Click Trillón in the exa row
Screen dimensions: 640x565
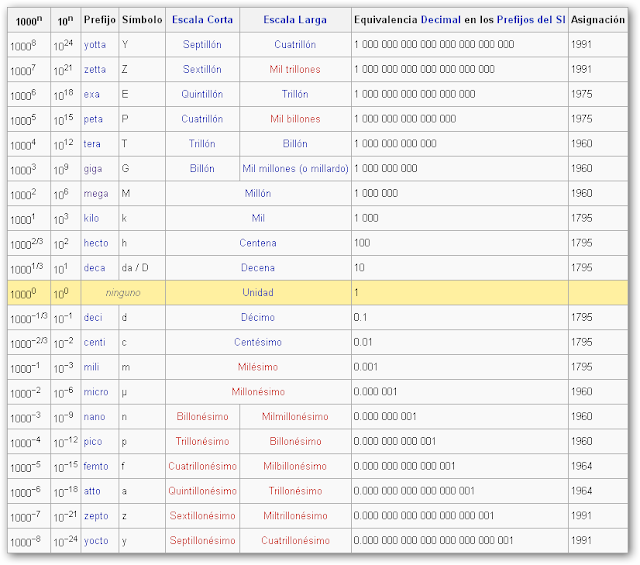(x=295, y=95)
